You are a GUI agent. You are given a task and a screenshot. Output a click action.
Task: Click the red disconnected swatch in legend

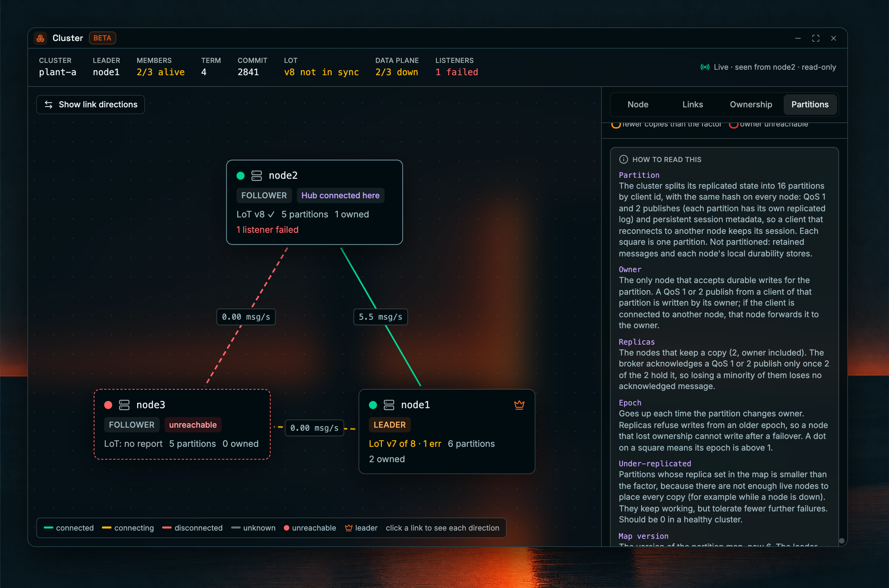167,528
